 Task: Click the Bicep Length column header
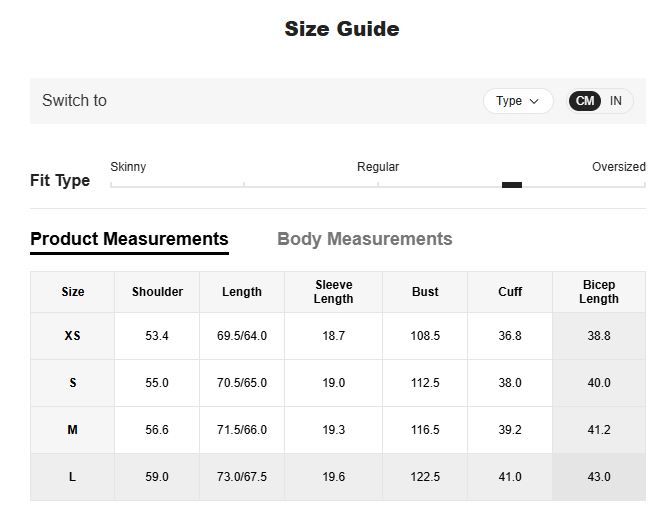pos(598,292)
